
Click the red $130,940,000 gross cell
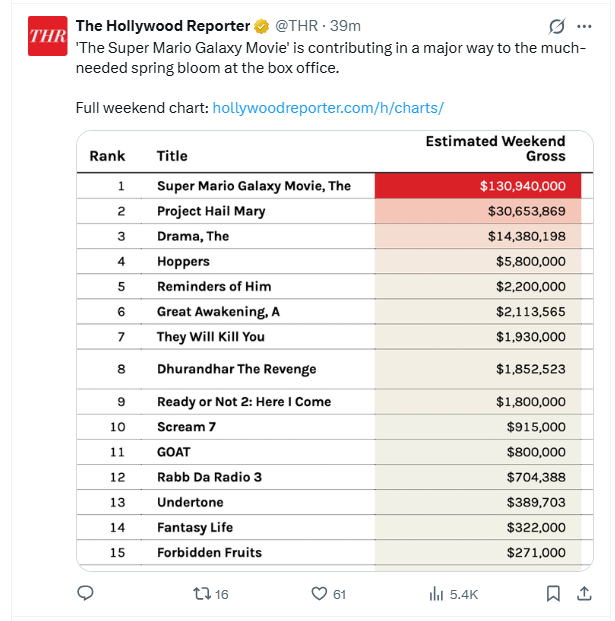point(478,186)
